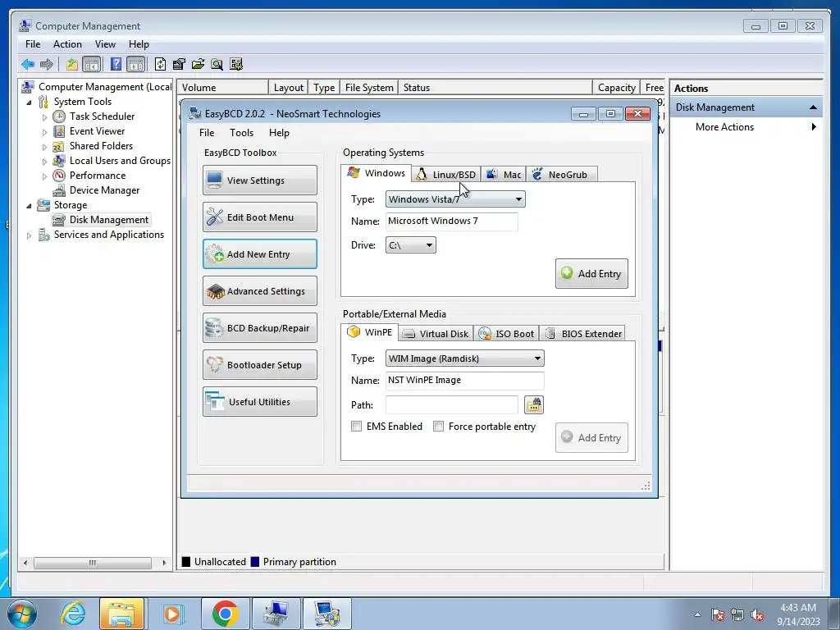
Task: Open Computer Management Action menu
Action: pos(67,44)
